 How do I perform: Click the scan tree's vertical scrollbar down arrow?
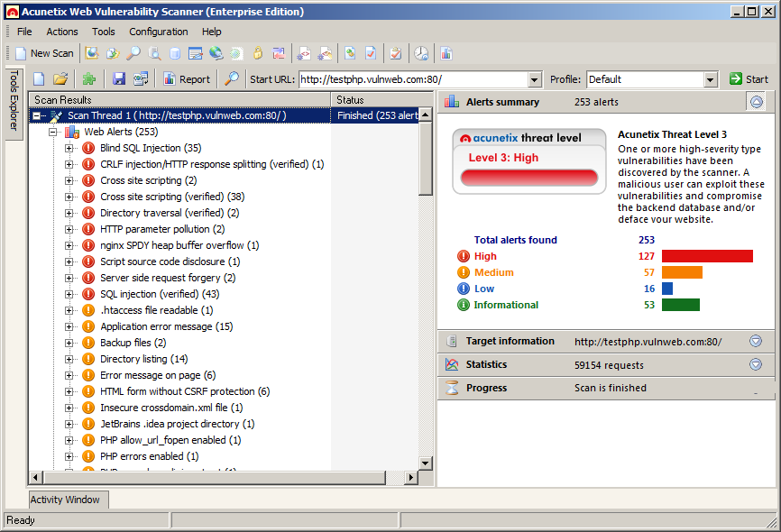pos(426,463)
